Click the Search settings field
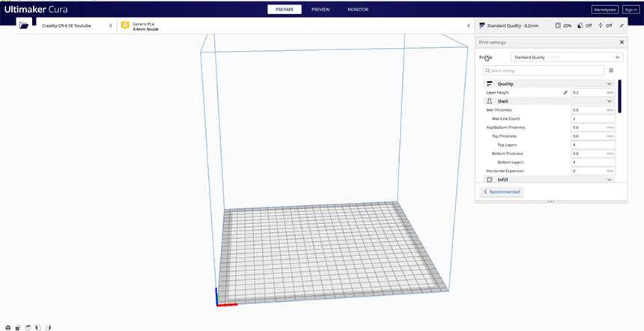The image size is (644, 331). click(544, 70)
